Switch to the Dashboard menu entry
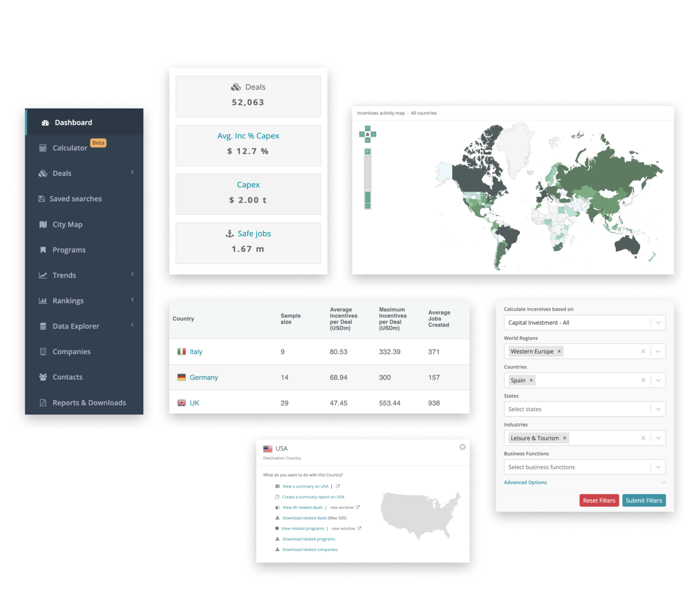Image resolution: width=700 pixels, height=610 pixels. pyautogui.click(x=73, y=122)
